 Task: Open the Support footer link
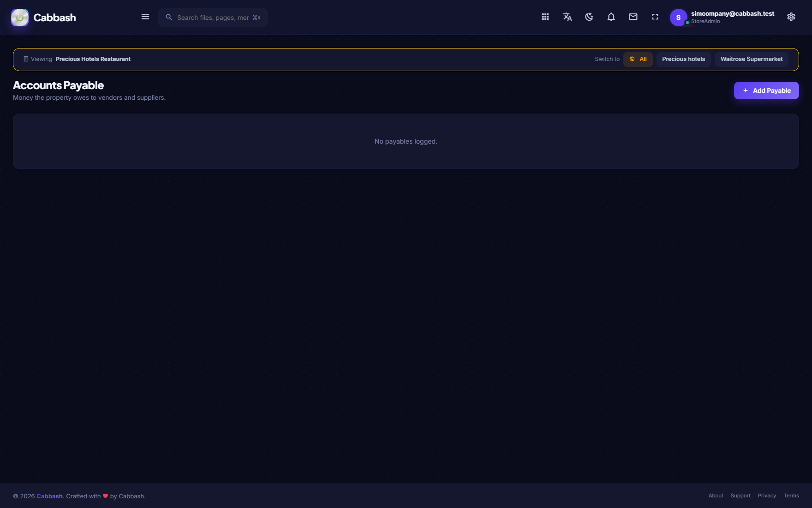tap(740, 496)
